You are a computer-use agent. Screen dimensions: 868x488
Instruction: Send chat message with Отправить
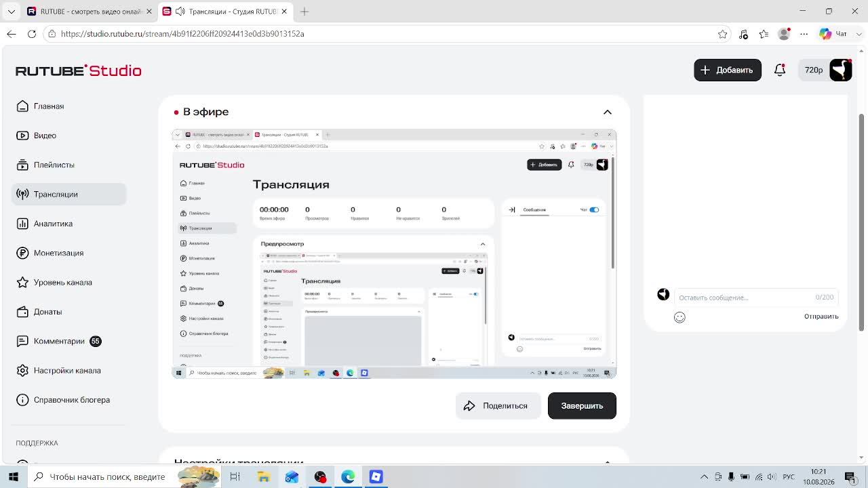[x=821, y=317]
